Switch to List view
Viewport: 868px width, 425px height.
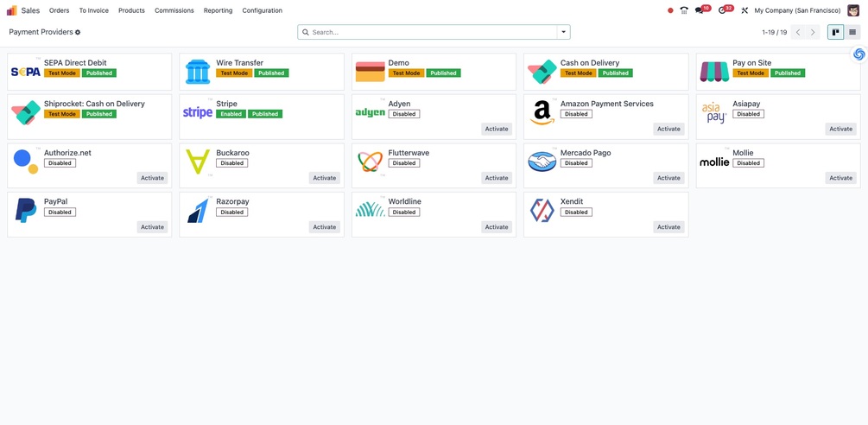point(852,32)
